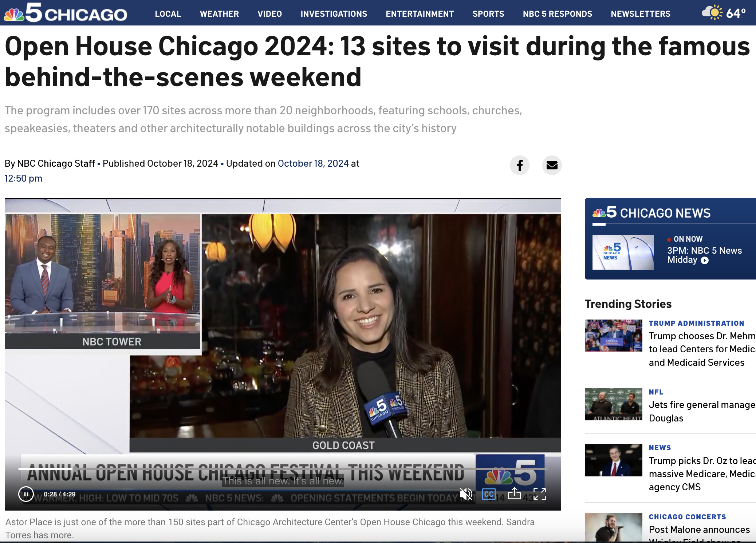756x543 pixels.
Task: Open the Local menu
Action: [168, 14]
